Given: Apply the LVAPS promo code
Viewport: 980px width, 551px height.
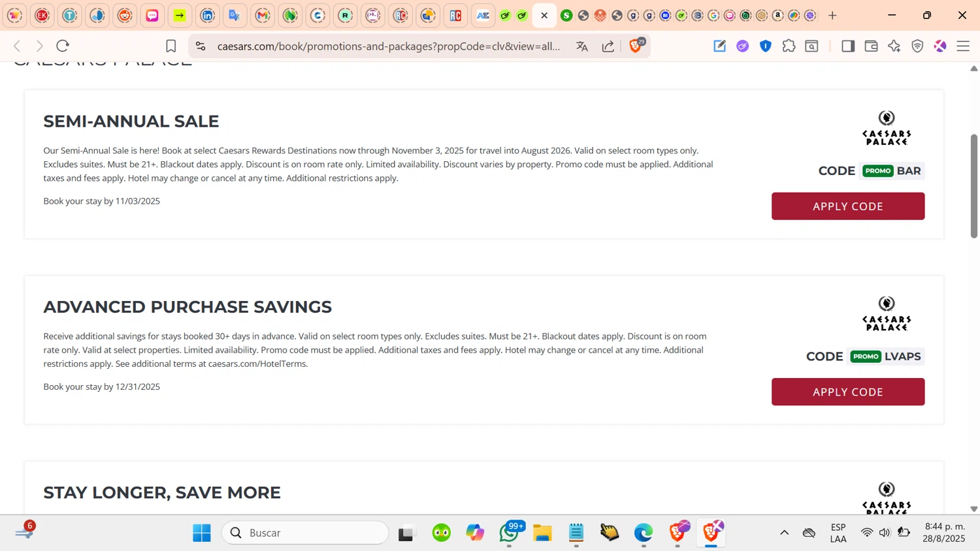Looking at the screenshot, I should pos(848,392).
